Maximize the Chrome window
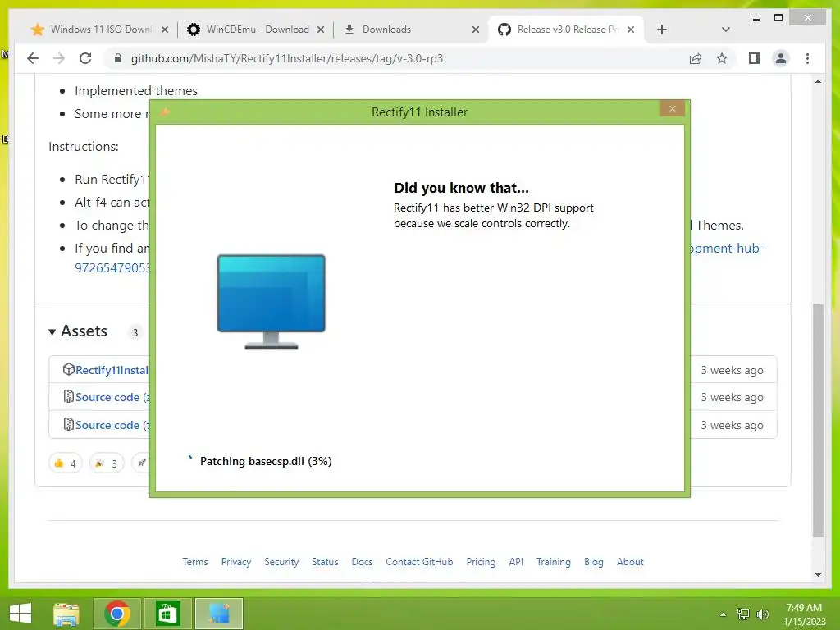 tap(778, 18)
